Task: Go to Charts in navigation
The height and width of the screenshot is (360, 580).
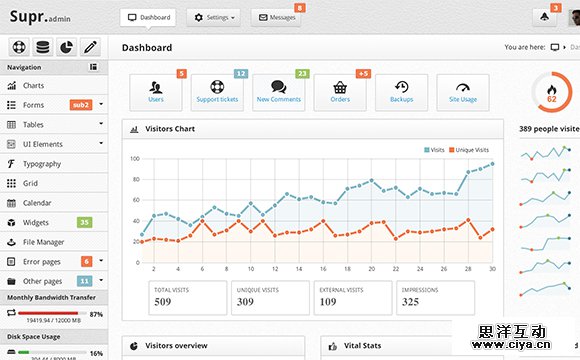Action: [x=54, y=85]
